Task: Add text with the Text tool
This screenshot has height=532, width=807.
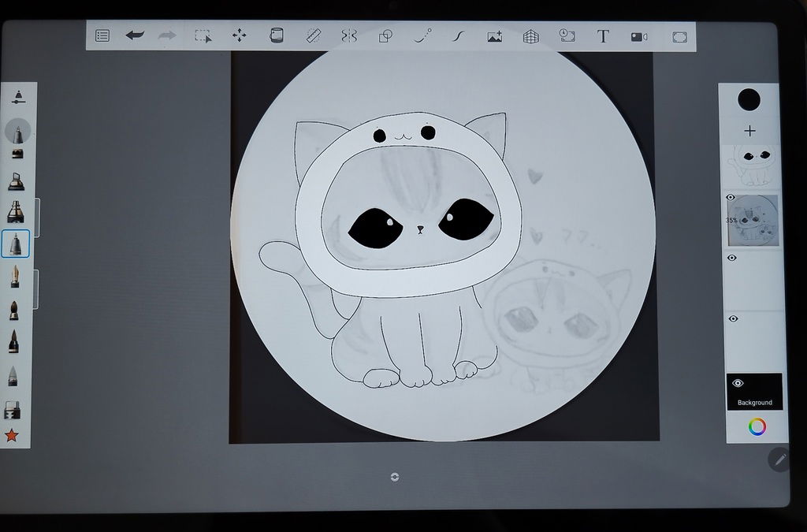Action: [x=603, y=36]
